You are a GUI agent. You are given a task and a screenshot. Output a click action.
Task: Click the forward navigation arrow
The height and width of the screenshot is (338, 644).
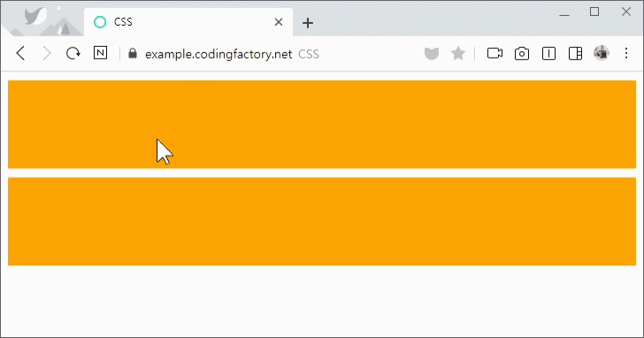coord(47,53)
